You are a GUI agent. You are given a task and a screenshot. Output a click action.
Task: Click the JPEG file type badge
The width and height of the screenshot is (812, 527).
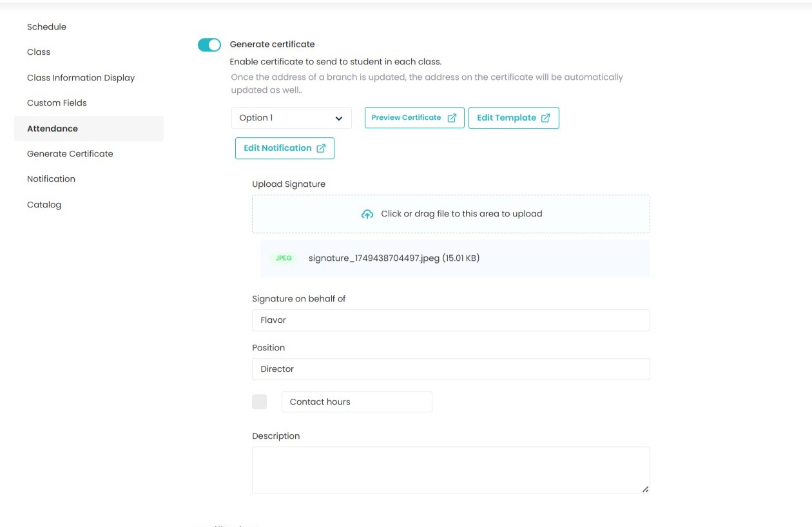tap(284, 258)
